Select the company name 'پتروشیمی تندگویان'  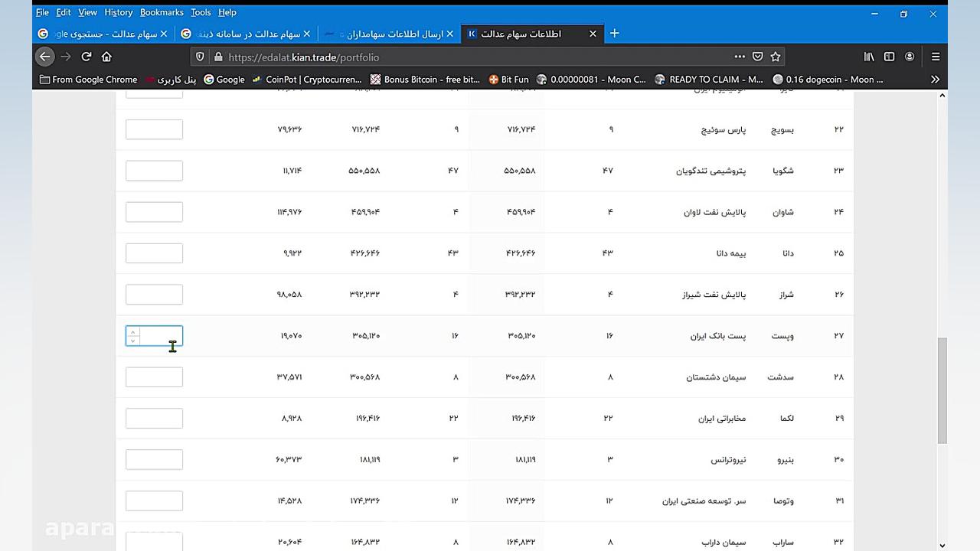(711, 171)
